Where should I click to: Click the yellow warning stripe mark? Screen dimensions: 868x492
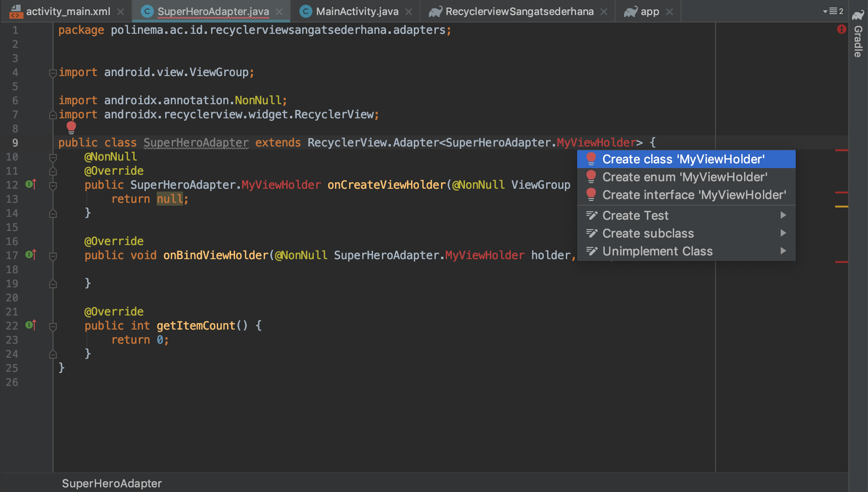coord(842,207)
